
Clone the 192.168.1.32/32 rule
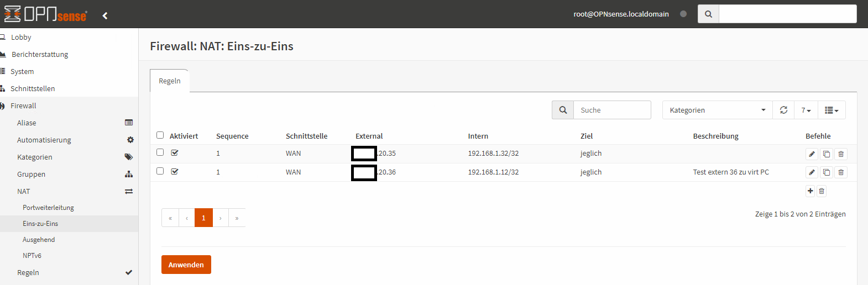826,154
